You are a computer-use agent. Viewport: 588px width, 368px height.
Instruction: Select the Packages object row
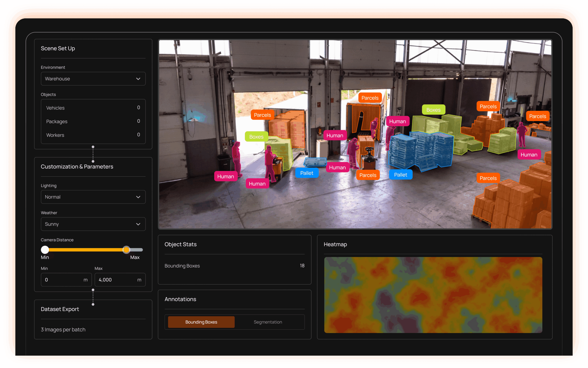coord(93,121)
